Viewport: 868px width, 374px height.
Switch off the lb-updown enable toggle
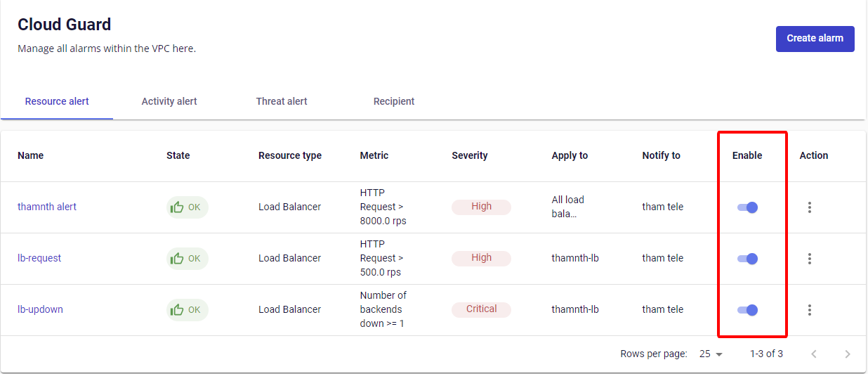pos(747,310)
